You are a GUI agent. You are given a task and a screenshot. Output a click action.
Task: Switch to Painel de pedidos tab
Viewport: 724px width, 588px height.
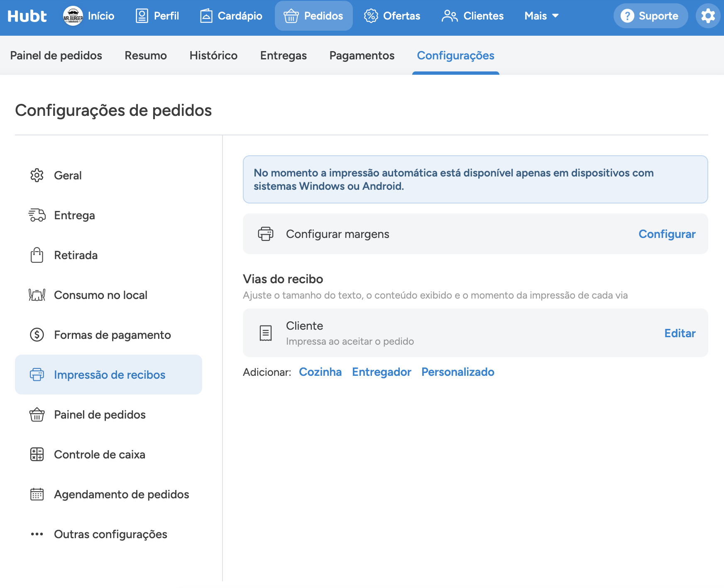tap(56, 56)
